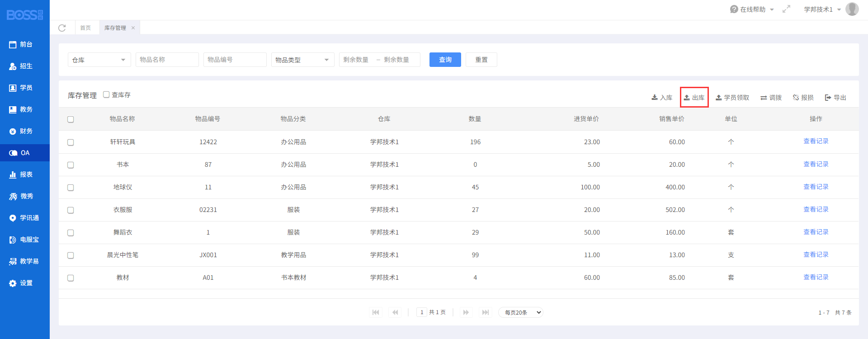Click the 书本教材 category cell
Image resolution: width=868 pixels, height=339 pixels.
pos(293,278)
